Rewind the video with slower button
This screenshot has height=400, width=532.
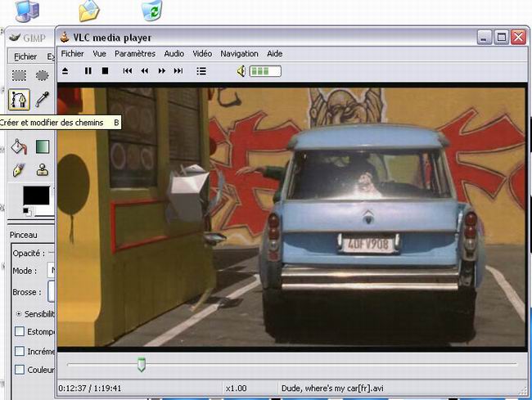[x=145, y=71]
